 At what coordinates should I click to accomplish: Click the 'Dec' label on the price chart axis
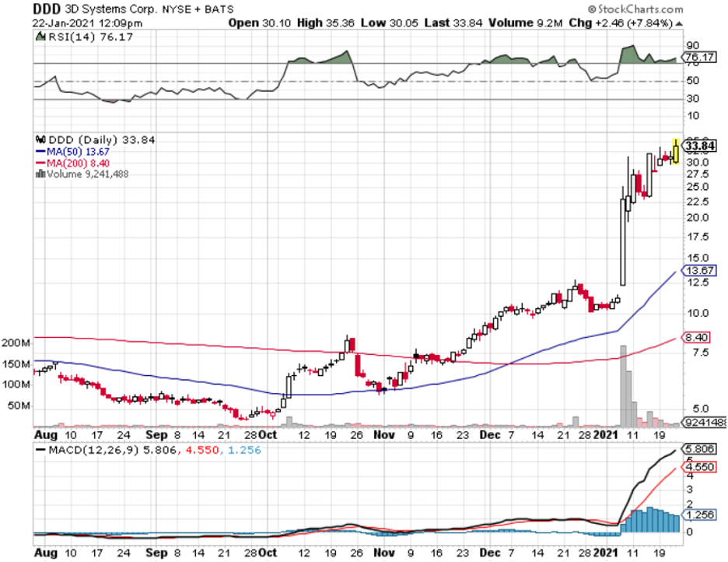coord(490,435)
